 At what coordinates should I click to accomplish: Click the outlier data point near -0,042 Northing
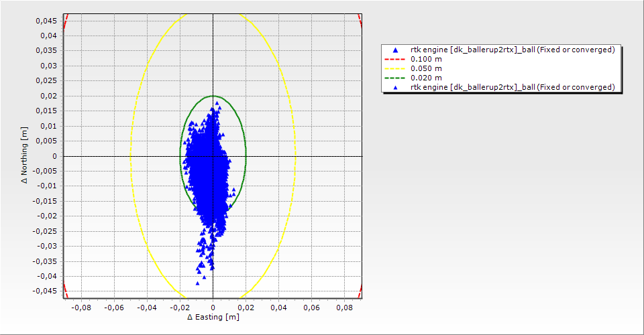coord(197,283)
